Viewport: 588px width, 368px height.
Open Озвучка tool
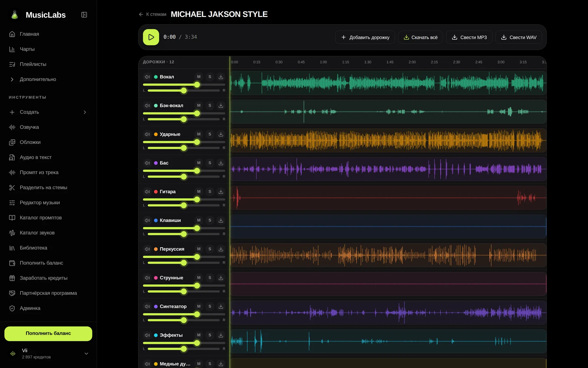click(48, 127)
